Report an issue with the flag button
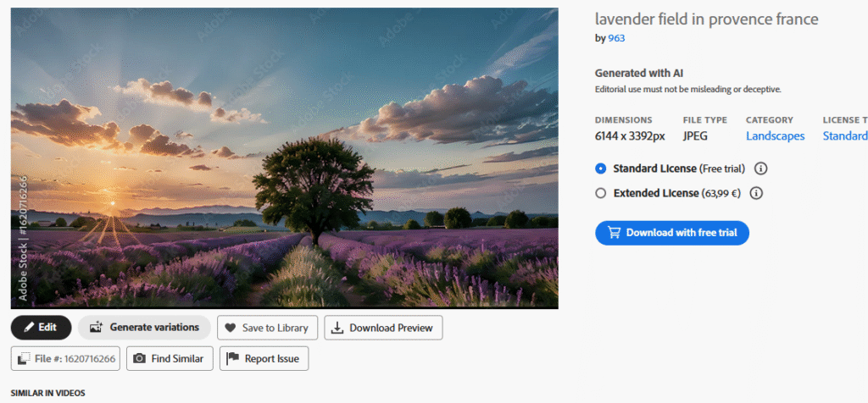This screenshot has width=868, height=403. pos(264,358)
